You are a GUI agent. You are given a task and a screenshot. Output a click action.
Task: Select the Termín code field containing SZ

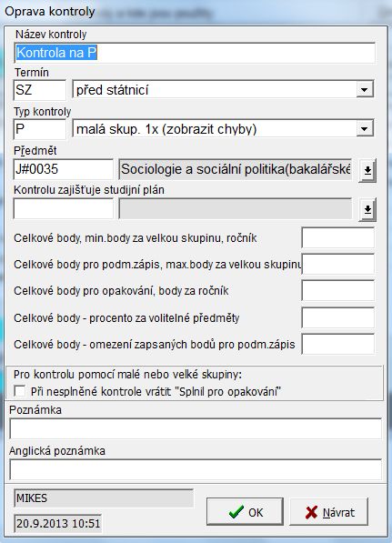(39, 90)
